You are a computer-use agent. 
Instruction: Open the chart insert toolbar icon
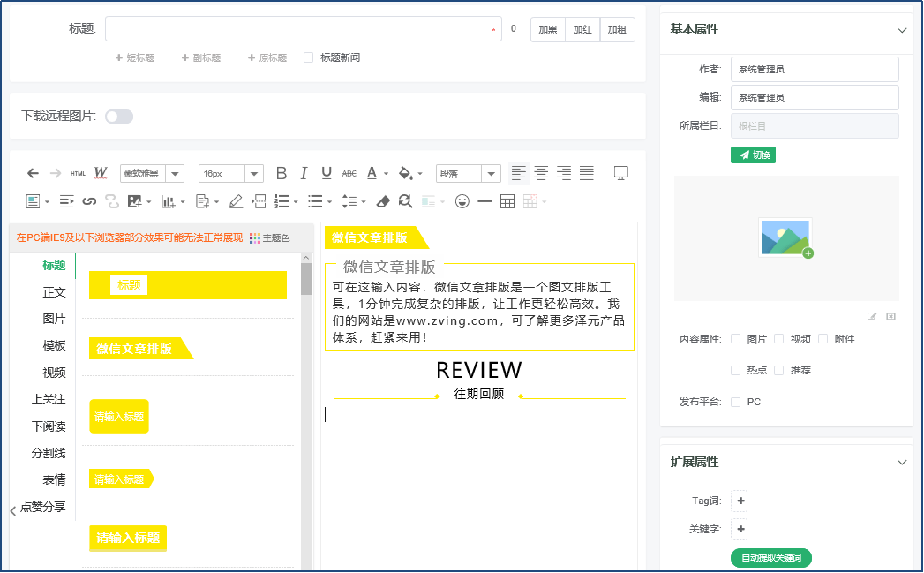click(169, 201)
